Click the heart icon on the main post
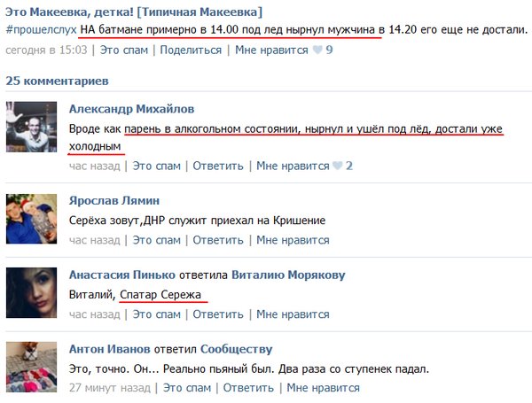This screenshot has height=403, width=532. (x=317, y=50)
